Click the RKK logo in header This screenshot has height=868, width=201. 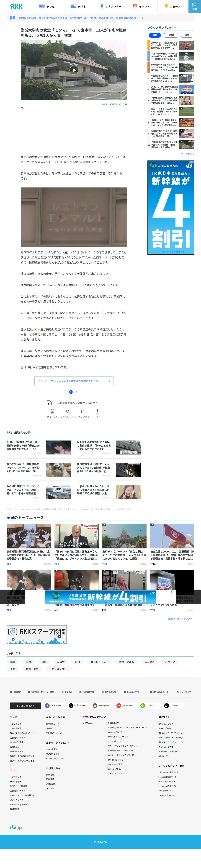[x=16, y=6]
